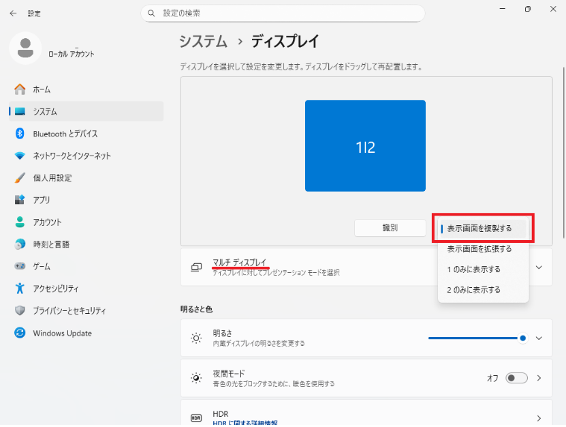This screenshot has width=566, height=427.
Task: Click the network Wi-Fi icon
Action: coord(20,156)
